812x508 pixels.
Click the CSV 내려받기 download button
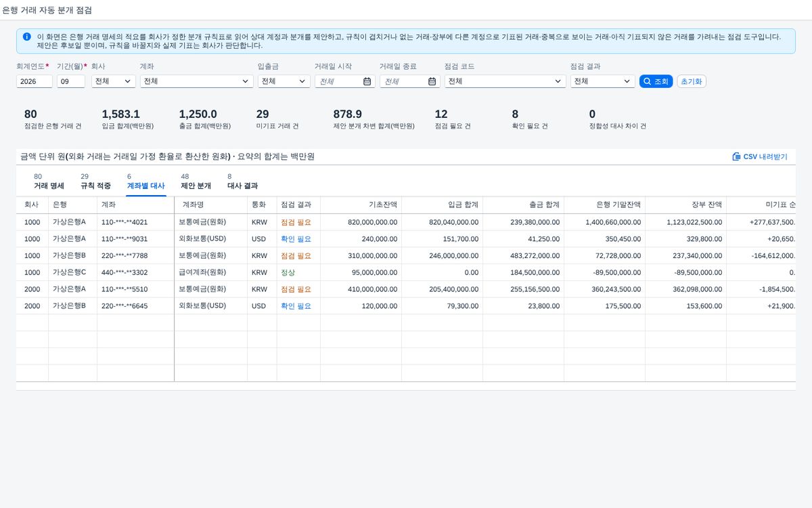(x=760, y=156)
